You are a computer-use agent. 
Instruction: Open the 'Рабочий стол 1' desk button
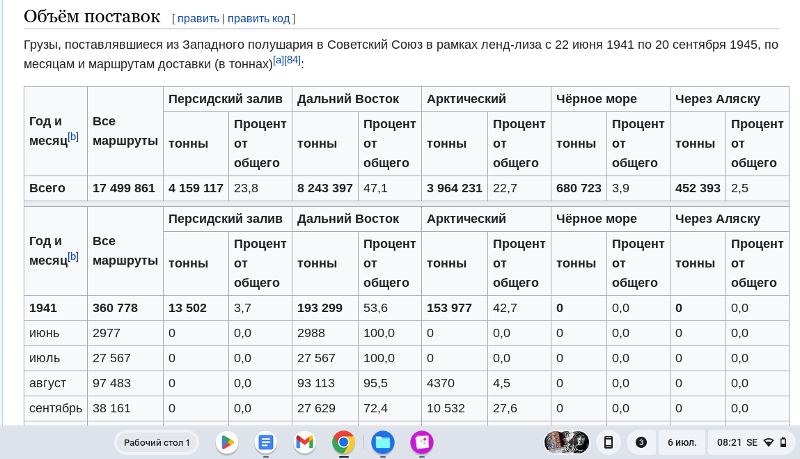(x=157, y=442)
